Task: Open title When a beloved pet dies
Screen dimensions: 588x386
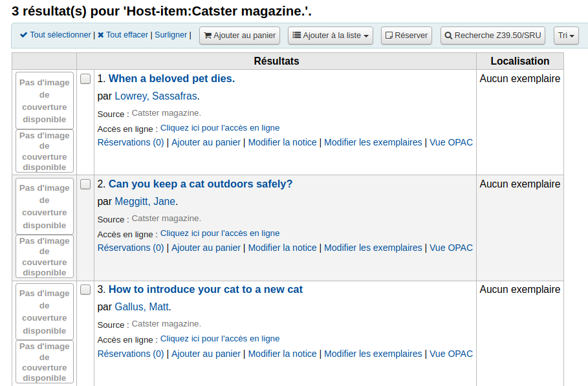Action: (x=172, y=79)
